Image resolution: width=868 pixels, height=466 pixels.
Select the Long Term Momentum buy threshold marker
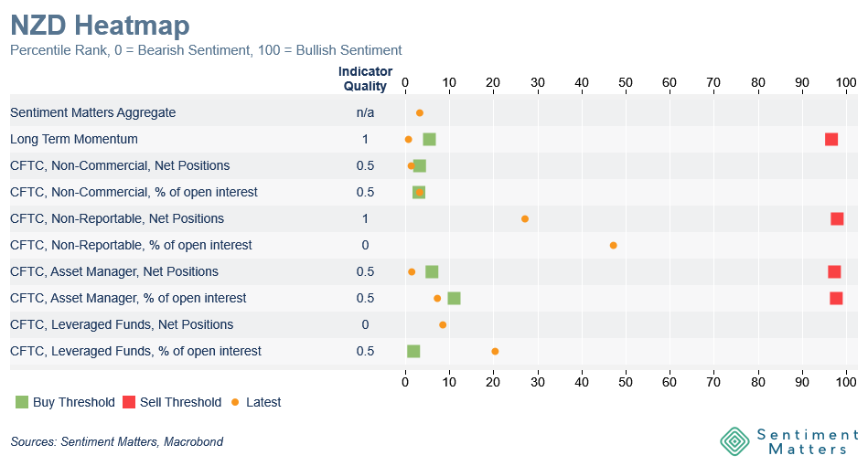429,139
